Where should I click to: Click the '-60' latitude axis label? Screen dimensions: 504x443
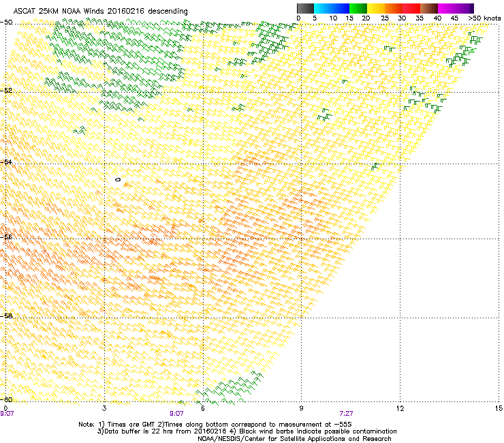click(6, 399)
